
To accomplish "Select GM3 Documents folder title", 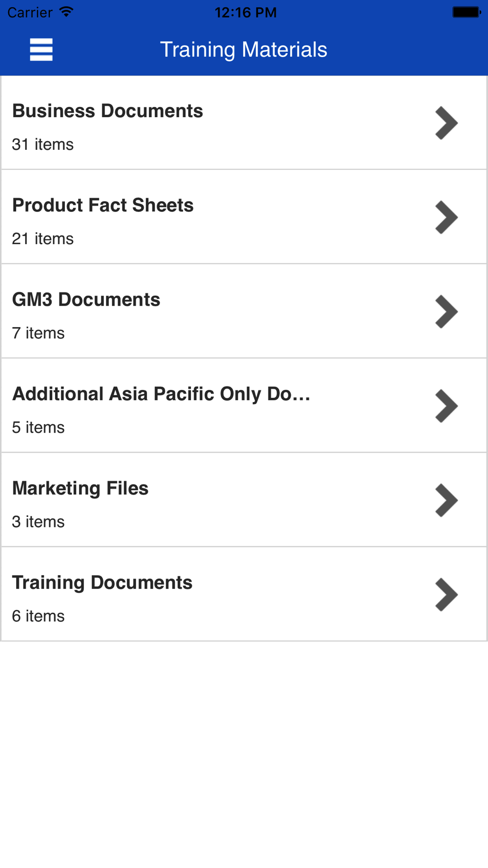I will point(86,299).
